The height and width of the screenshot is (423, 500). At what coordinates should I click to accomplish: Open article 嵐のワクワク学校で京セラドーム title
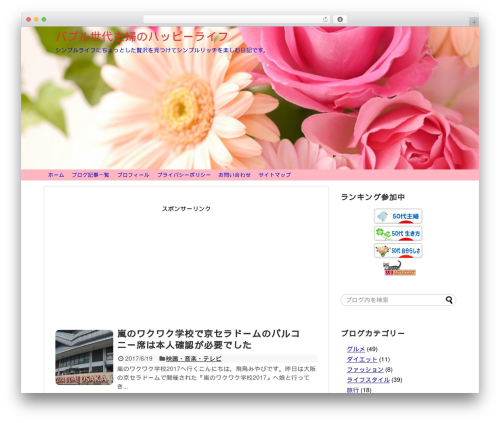point(208,339)
